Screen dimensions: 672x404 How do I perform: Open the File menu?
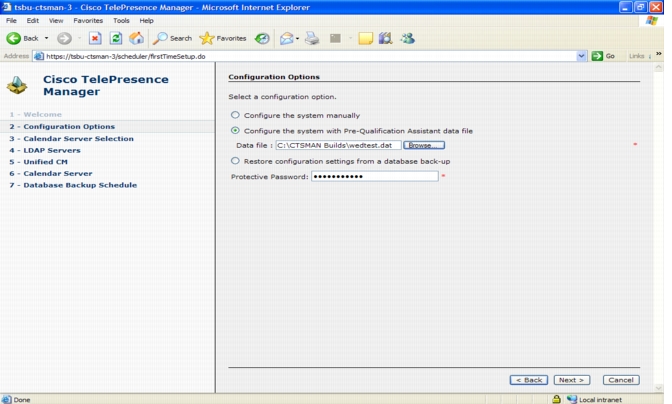[11, 21]
